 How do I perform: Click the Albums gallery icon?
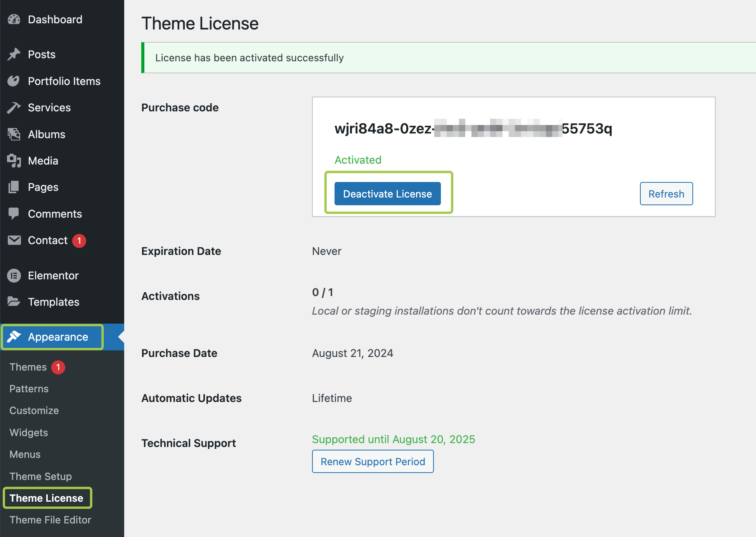[14, 134]
